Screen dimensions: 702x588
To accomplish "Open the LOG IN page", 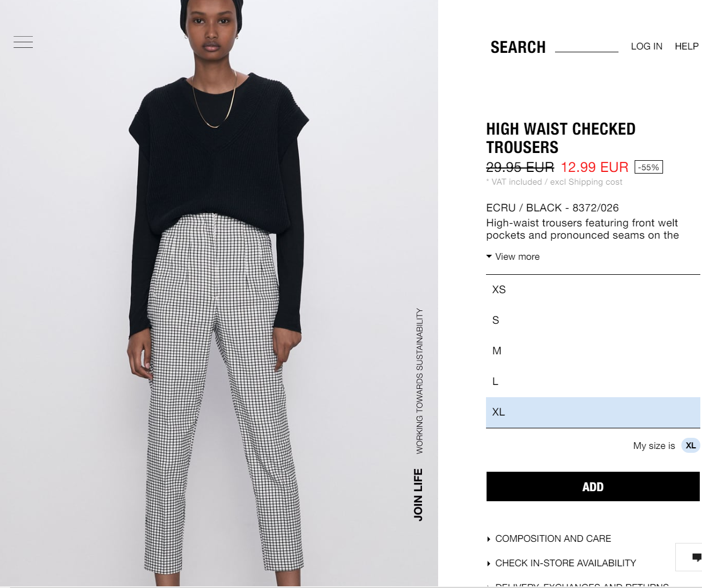I will point(646,46).
